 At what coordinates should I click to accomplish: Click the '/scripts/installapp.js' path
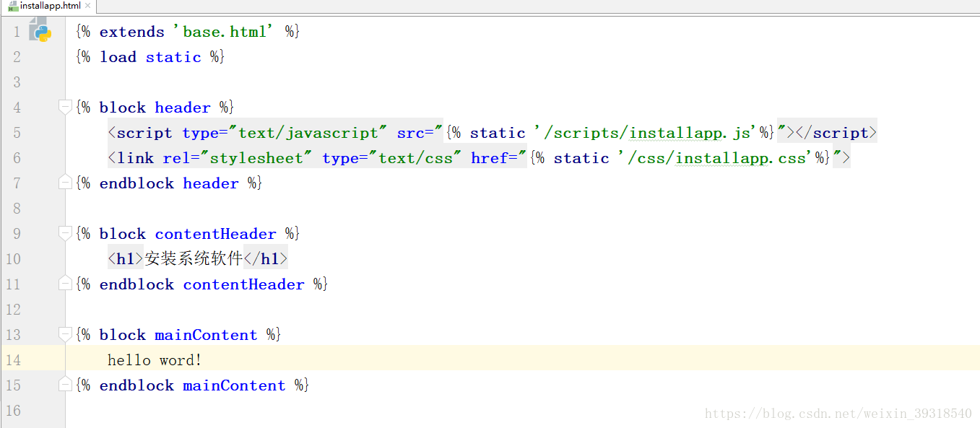point(645,133)
